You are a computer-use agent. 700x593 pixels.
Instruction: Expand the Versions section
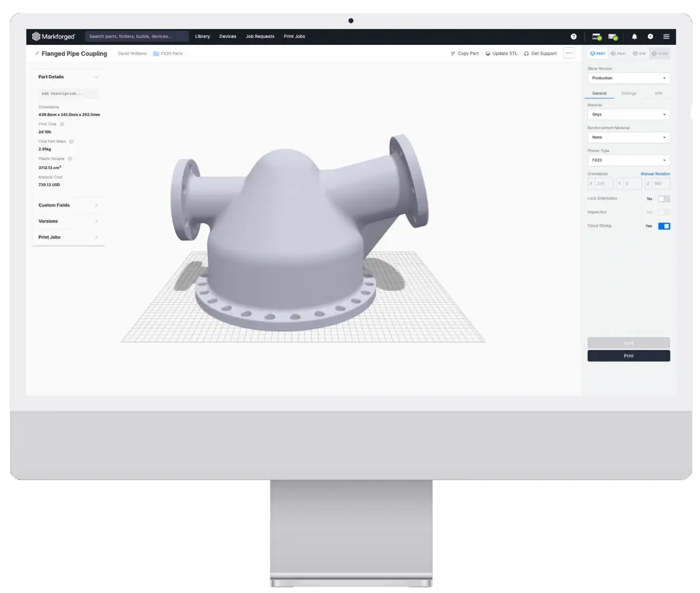point(68,221)
